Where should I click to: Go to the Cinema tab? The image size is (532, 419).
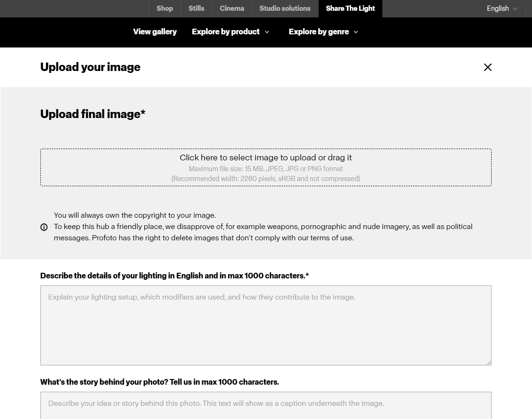[x=232, y=8]
